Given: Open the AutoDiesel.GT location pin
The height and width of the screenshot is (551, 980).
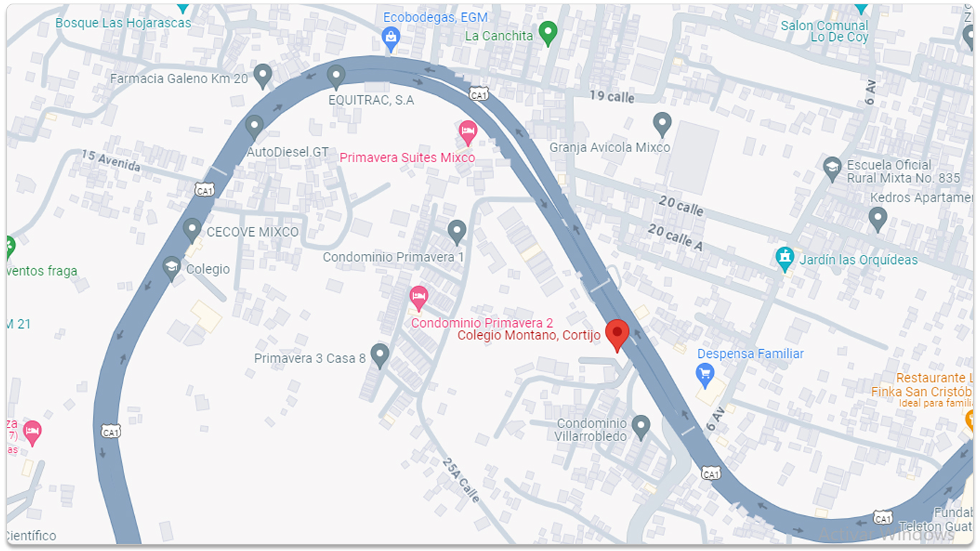Looking at the screenshot, I should tap(254, 128).
